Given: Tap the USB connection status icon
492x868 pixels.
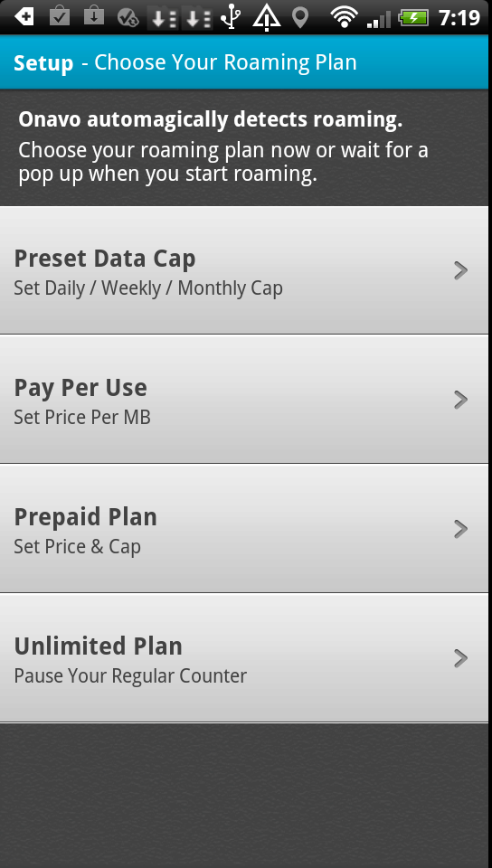Looking at the screenshot, I should tap(231, 16).
